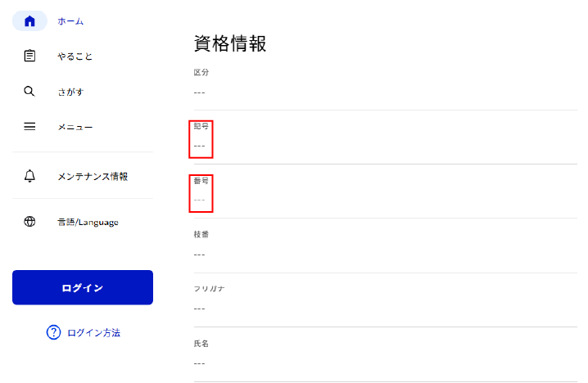
Task: Click the 記号 field value
Action: [199, 146]
